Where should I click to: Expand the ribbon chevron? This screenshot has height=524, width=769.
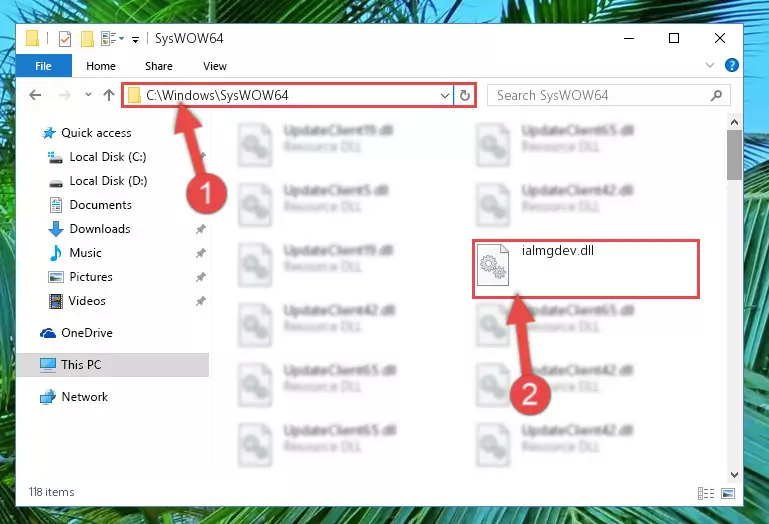tap(709, 65)
